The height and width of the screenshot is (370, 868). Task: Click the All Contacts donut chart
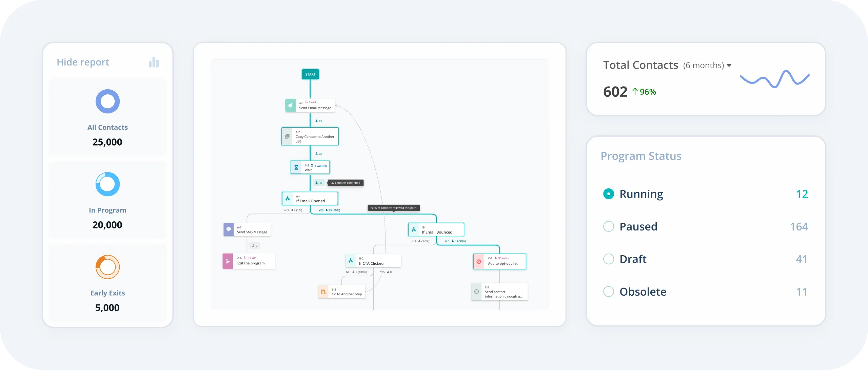tap(107, 101)
